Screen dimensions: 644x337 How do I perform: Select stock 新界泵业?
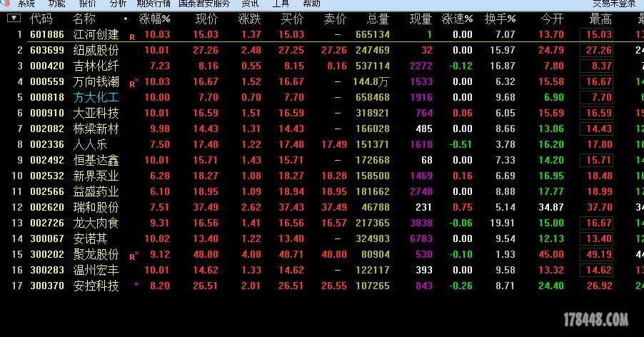[96, 176]
